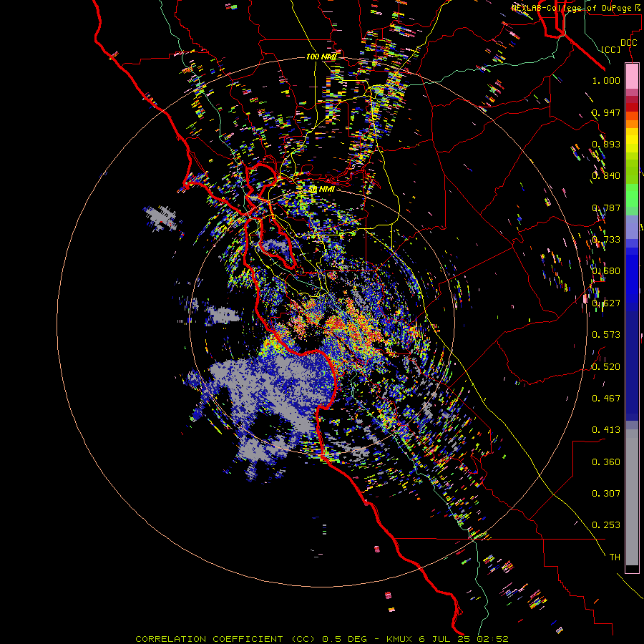The image size is (644, 644).
Task: Click the 0.787 legend value
Action: point(606,208)
